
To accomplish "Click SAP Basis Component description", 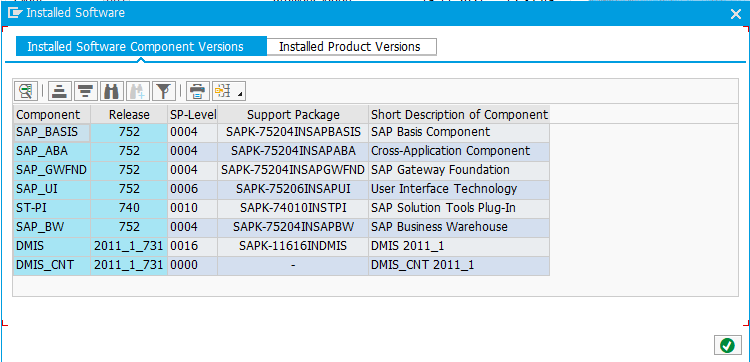I will (x=459, y=132).
